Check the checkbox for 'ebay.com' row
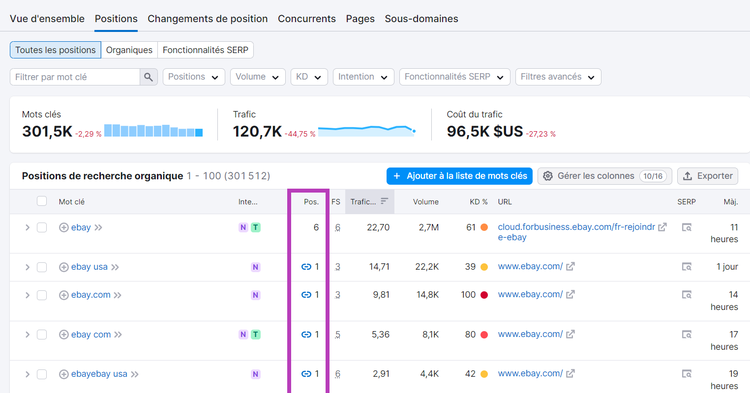The height and width of the screenshot is (393, 750). (42, 295)
